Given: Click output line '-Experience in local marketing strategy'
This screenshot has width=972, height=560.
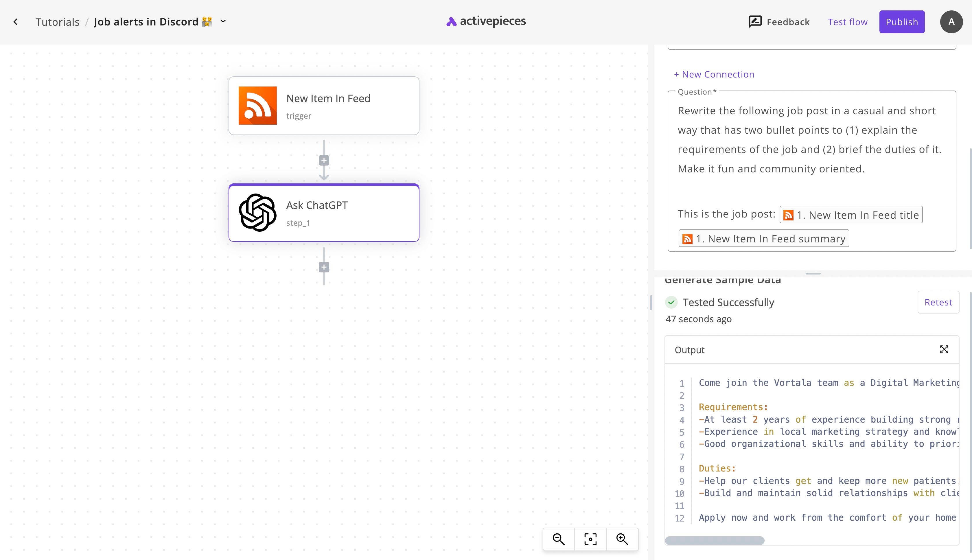Looking at the screenshot, I should (829, 432).
